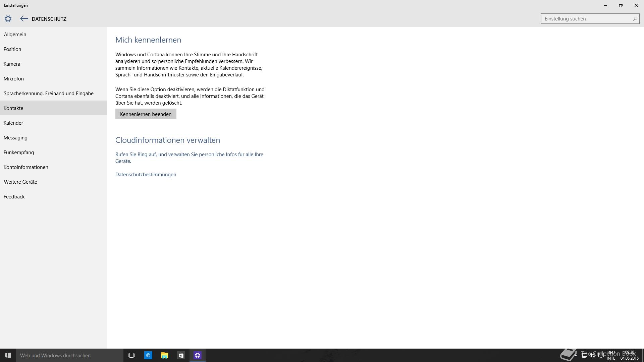Viewport: 644px width, 362px height.
Task: Open the Task View taskbar icon
Action: pyautogui.click(x=131, y=355)
